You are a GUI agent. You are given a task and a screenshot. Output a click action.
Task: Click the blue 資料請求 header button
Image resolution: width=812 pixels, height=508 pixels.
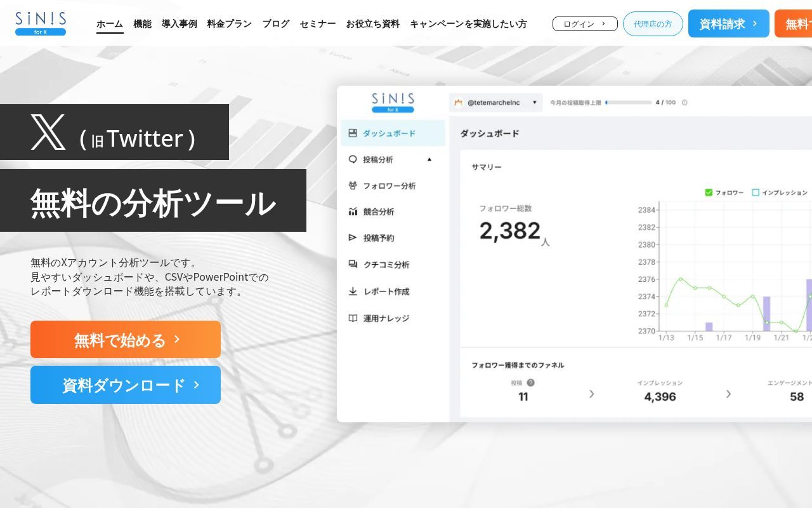tap(728, 24)
